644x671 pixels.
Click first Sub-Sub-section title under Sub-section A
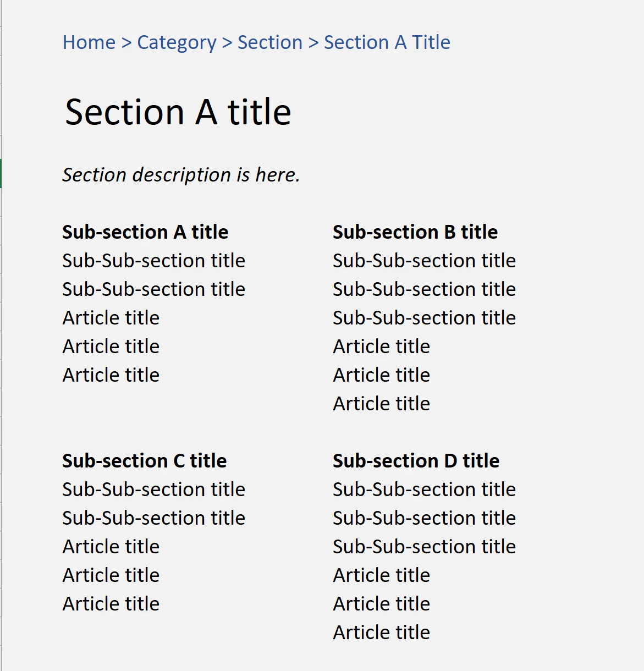pyautogui.click(x=153, y=261)
